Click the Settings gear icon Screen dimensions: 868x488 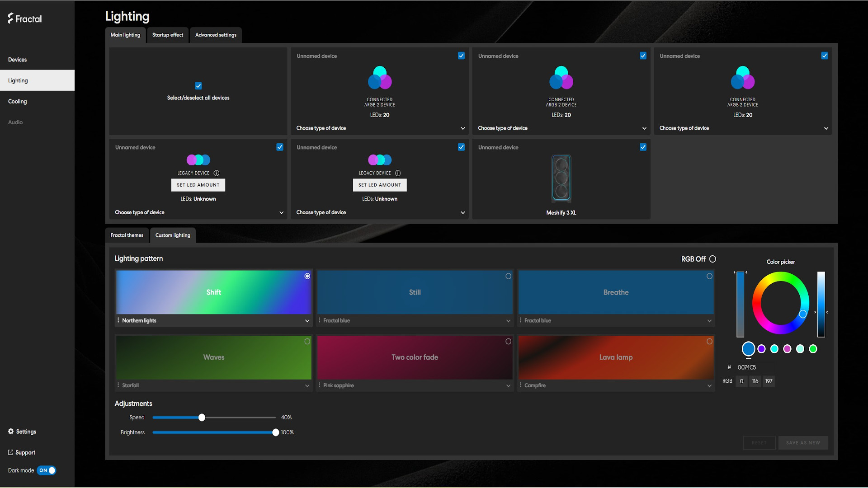(11, 432)
